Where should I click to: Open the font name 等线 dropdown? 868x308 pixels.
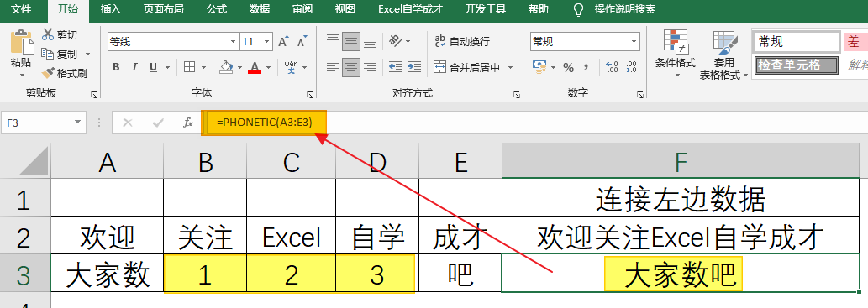coord(233,42)
